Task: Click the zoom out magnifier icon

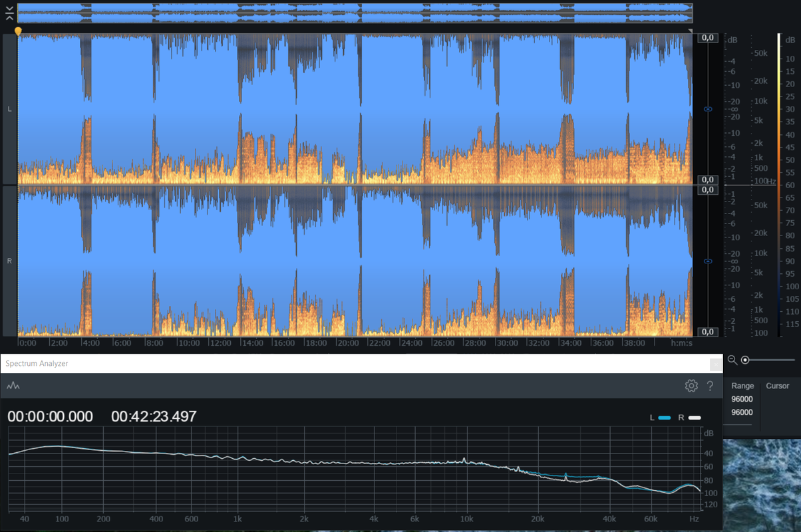Action: [732, 360]
